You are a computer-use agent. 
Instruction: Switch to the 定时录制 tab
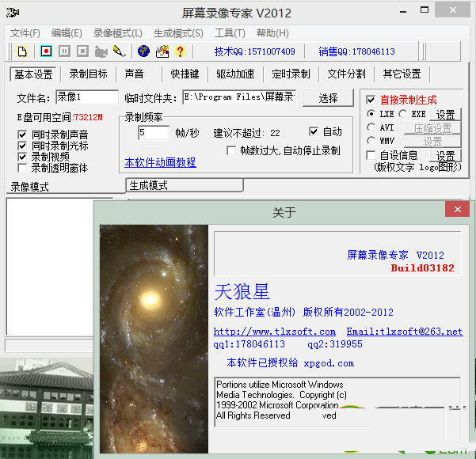(x=291, y=74)
